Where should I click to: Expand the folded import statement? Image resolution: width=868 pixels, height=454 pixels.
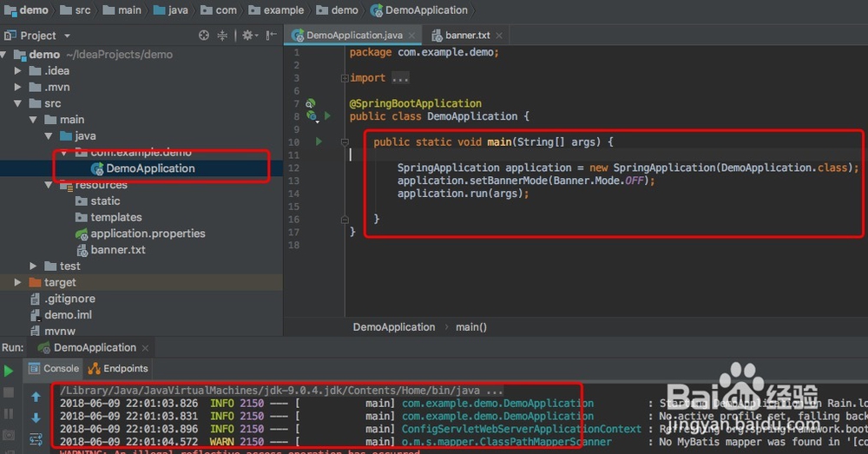point(345,78)
